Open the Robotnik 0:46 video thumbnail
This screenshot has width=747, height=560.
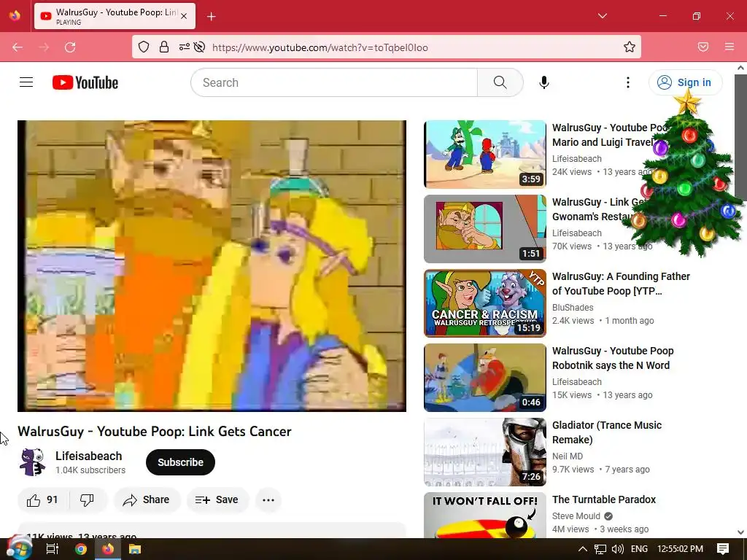pos(485,378)
